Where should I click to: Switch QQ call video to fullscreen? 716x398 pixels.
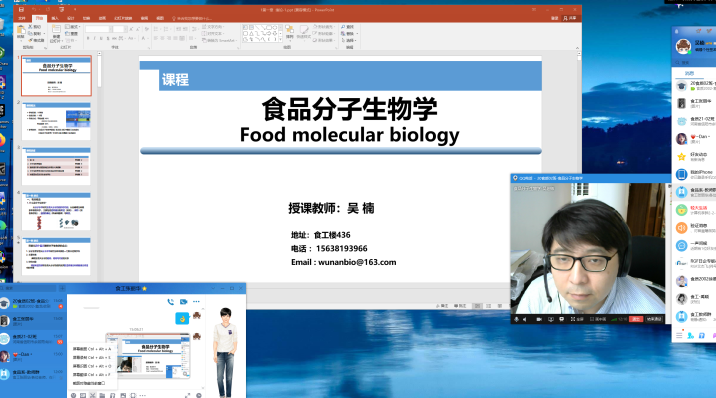[x=577, y=319]
